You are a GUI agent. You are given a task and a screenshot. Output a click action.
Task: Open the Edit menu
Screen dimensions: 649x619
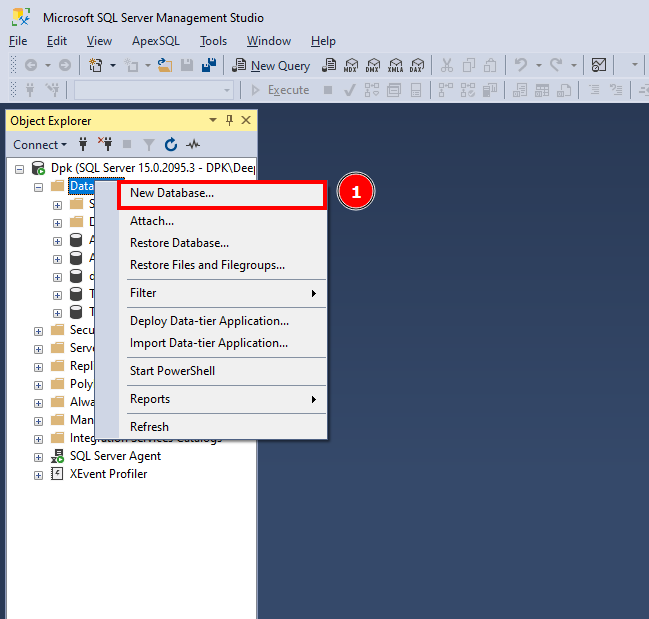(57, 41)
